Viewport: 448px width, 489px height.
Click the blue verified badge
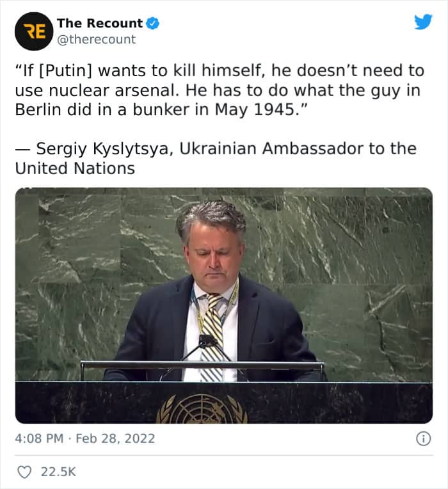tap(153, 24)
